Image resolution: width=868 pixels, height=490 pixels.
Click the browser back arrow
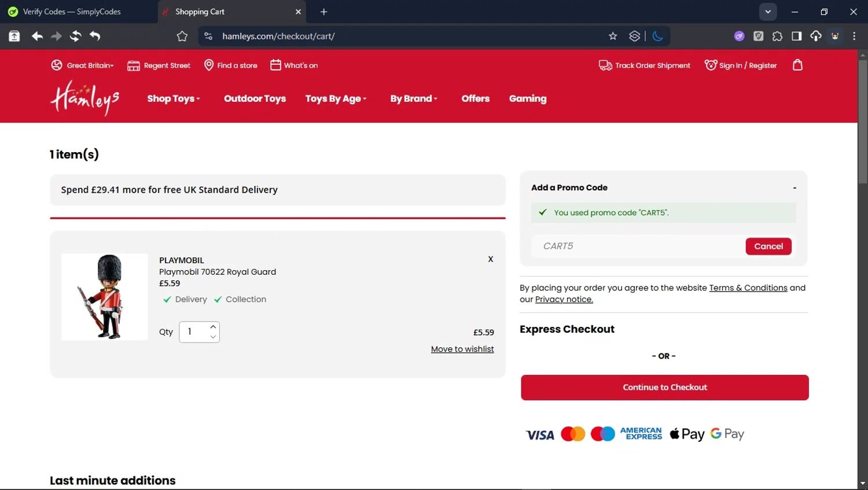tap(38, 36)
